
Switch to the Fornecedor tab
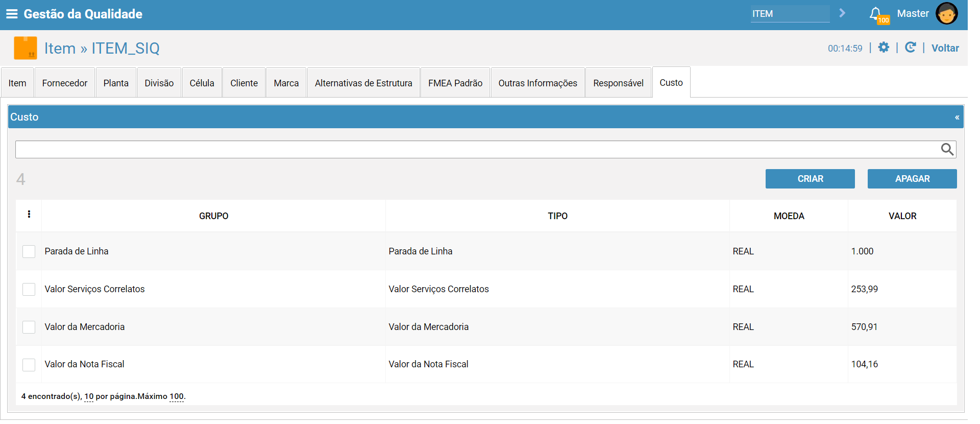tap(65, 83)
